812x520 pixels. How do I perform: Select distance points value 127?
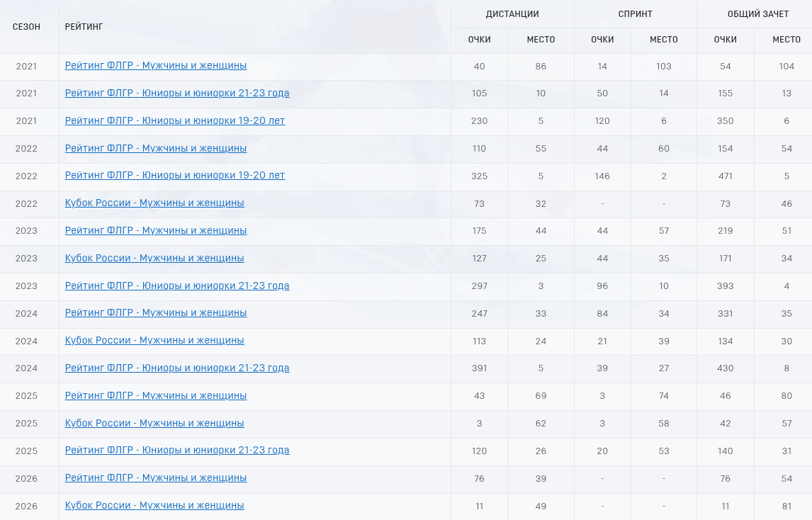pos(479,259)
